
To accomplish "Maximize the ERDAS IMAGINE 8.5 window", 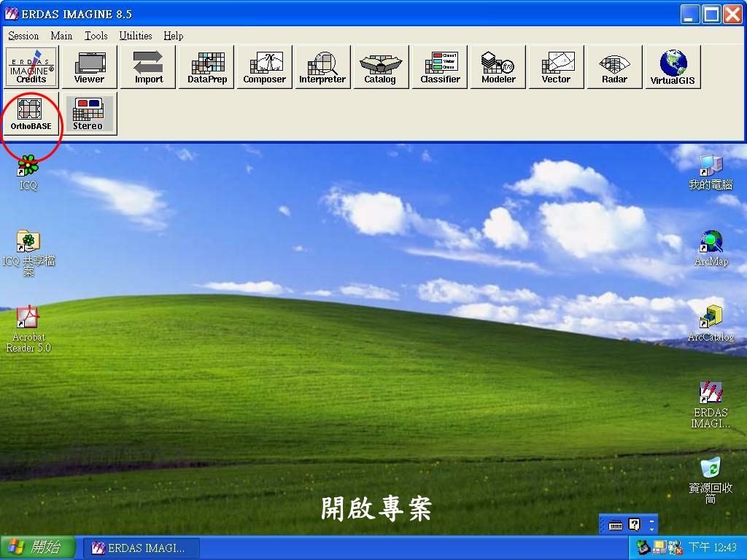I will (x=711, y=15).
